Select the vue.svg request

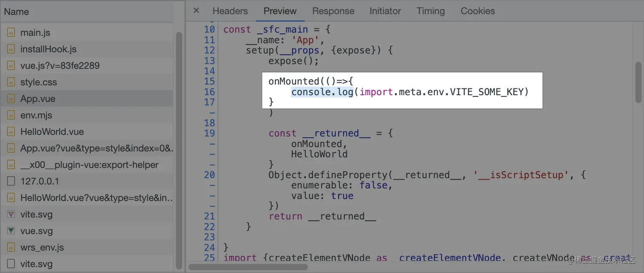tap(87, 231)
